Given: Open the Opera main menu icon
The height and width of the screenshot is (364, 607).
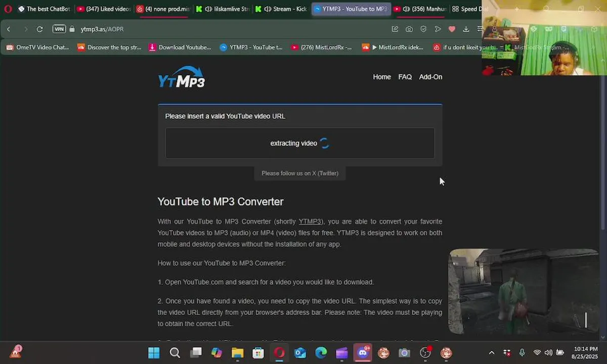Looking at the screenshot, I should (x=8, y=9).
